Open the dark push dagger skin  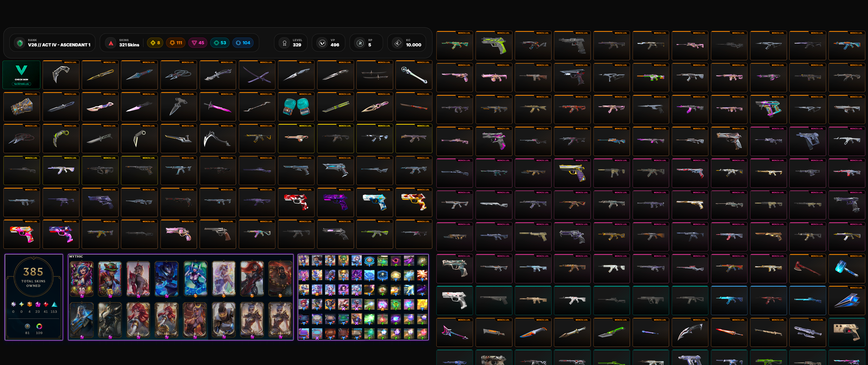[x=178, y=107]
